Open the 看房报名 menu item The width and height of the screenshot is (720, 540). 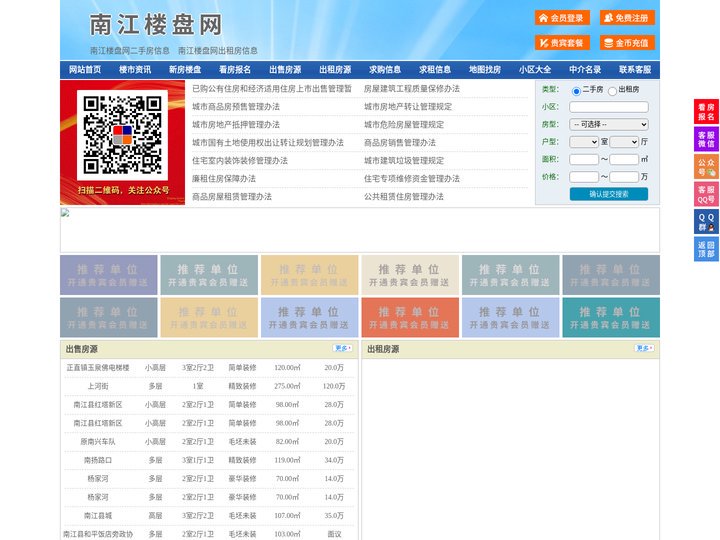coord(235,70)
